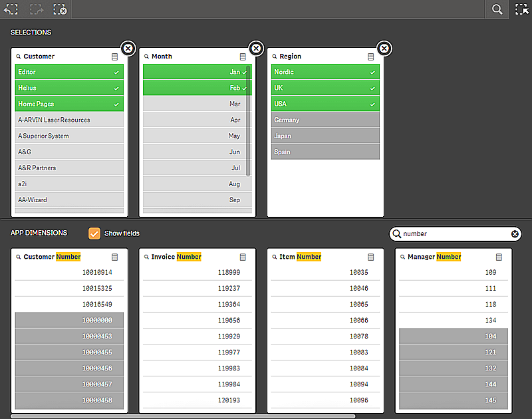Image resolution: width=532 pixels, height=419 pixels.
Task: Search within the Invoice Number list
Action: (147, 257)
